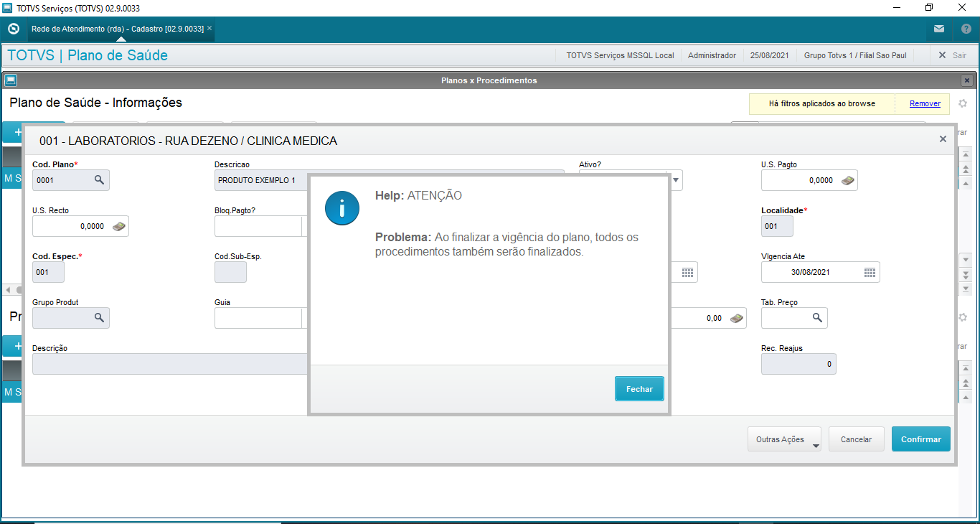Click the Descrição text field

click(171, 364)
